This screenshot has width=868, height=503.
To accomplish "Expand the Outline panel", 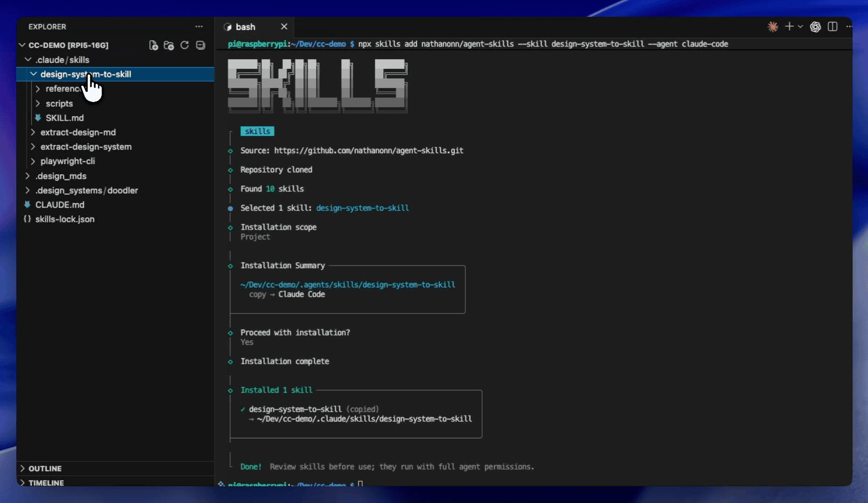I will tap(116, 469).
